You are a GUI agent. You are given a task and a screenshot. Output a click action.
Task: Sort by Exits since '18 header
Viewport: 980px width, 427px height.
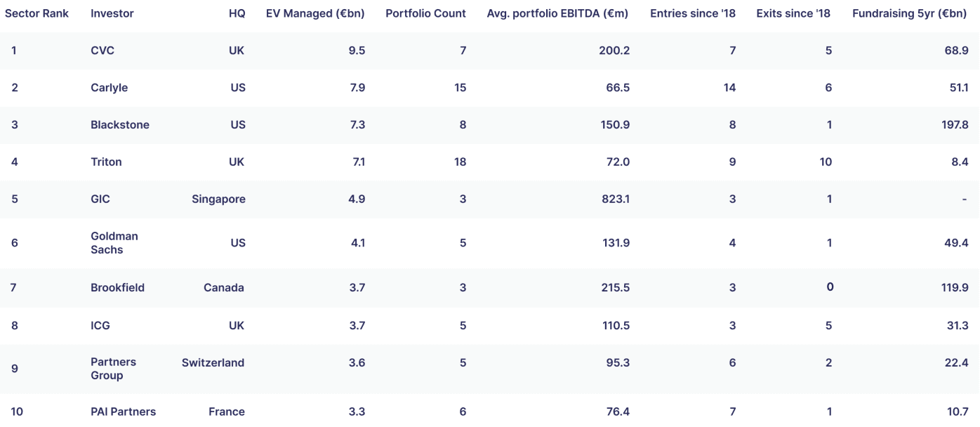(793, 13)
